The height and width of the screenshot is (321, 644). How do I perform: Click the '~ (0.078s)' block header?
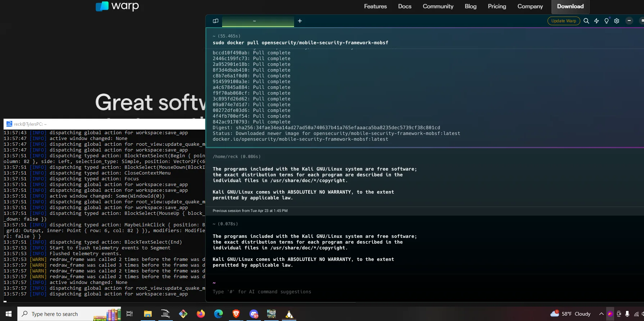(x=225, y=224)
